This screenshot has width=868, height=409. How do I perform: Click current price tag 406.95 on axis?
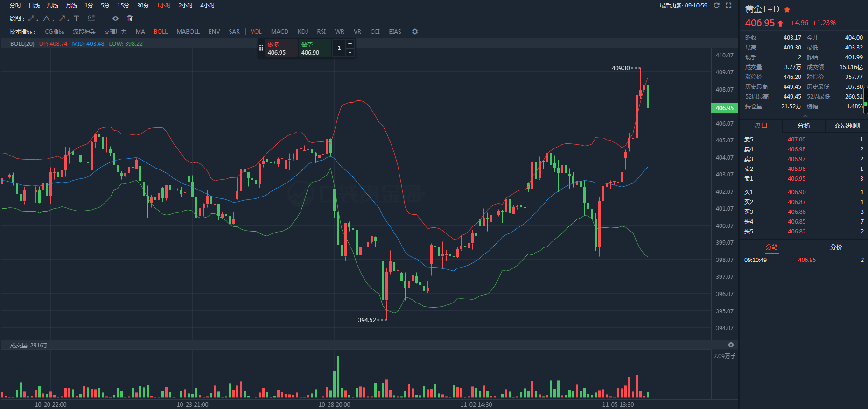coord(724,108)
